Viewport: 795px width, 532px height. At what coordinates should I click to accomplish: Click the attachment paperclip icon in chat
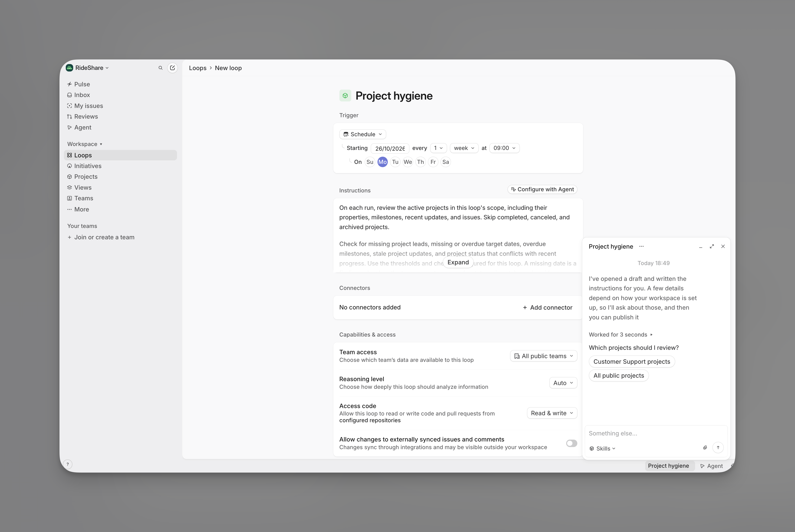(x=705, y=448)
